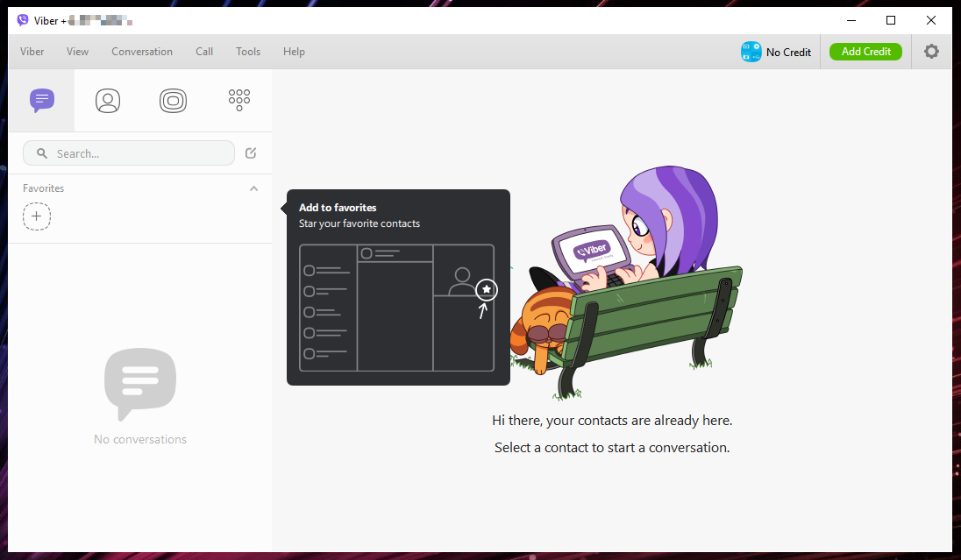Click the Viber Out credit icon
Screen dimensions: 961x560
[751, 52]
